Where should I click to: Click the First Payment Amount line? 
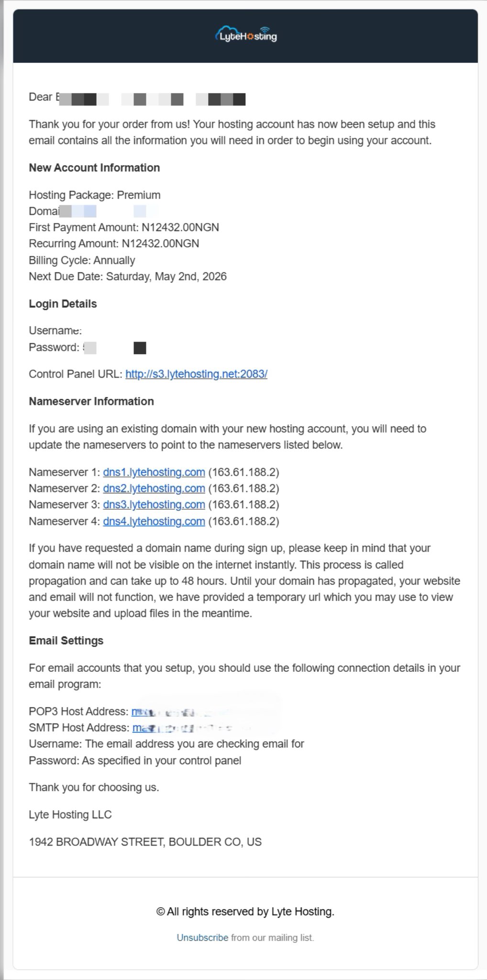tap(124, 227)
